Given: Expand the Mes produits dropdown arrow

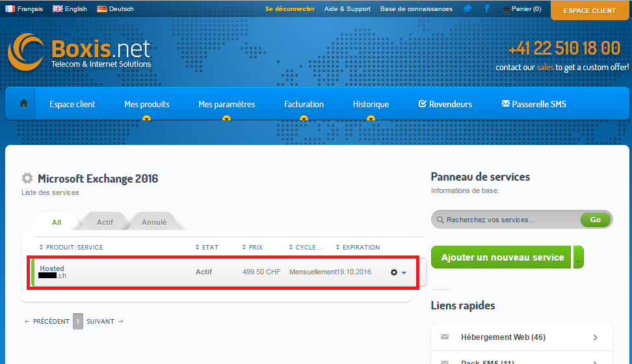Looking at the screenshot, I should [147, 118].
